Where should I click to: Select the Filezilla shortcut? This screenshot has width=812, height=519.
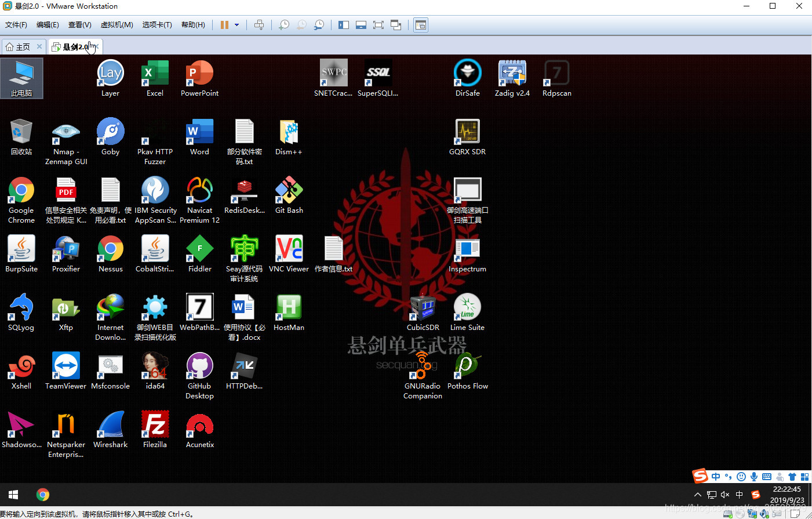[155, 429]
